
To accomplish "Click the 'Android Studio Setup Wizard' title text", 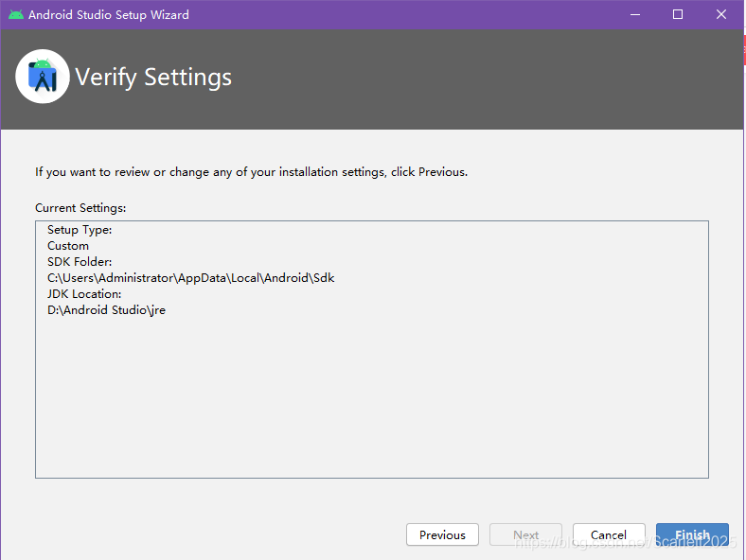I will 109,15.
